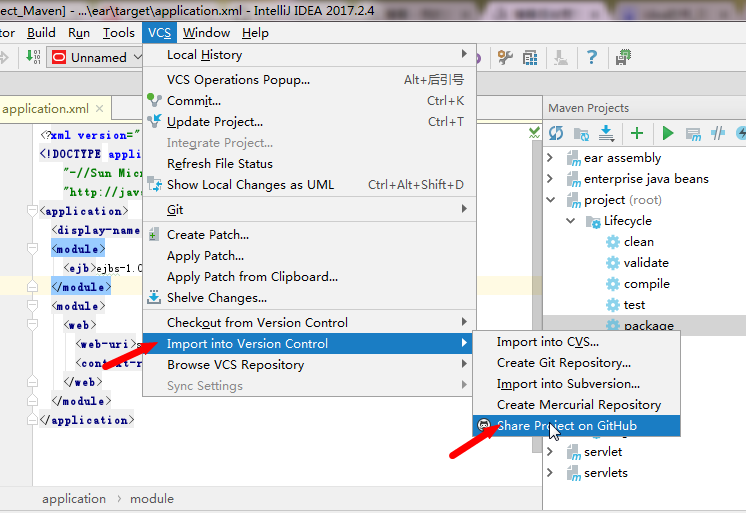The width and height of the screenshot is (746, 513).
Task: Choose Apply Patch... menu entry
Action: point(309,256)
